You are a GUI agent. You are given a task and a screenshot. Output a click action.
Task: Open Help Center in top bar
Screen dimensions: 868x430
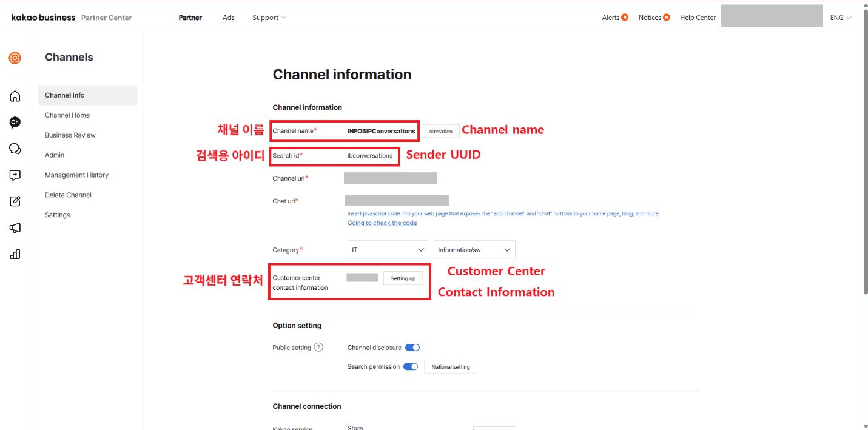pyautogui.click(x=698, y=18)
